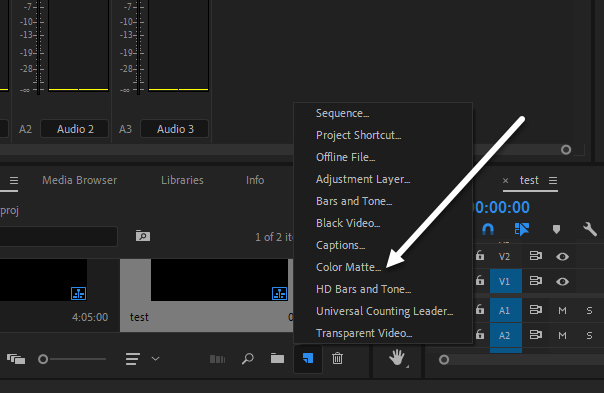The image size is (604, 393).
Task: Mute track A1
Action: 562,311
